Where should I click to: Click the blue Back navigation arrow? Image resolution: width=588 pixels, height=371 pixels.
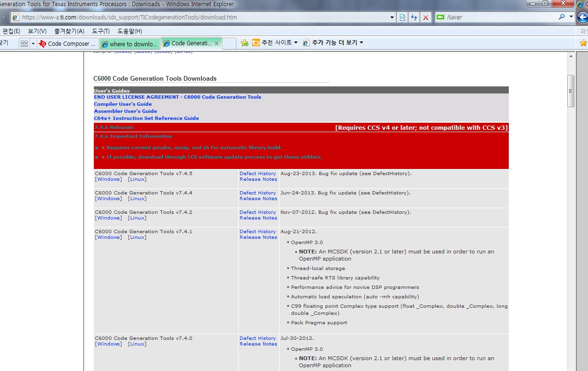[583, 17]
